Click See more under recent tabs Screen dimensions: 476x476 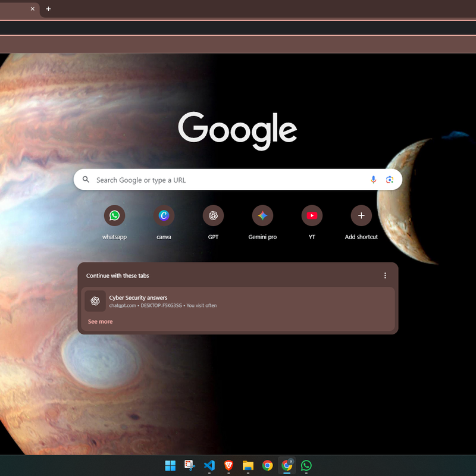click(100, 321)
